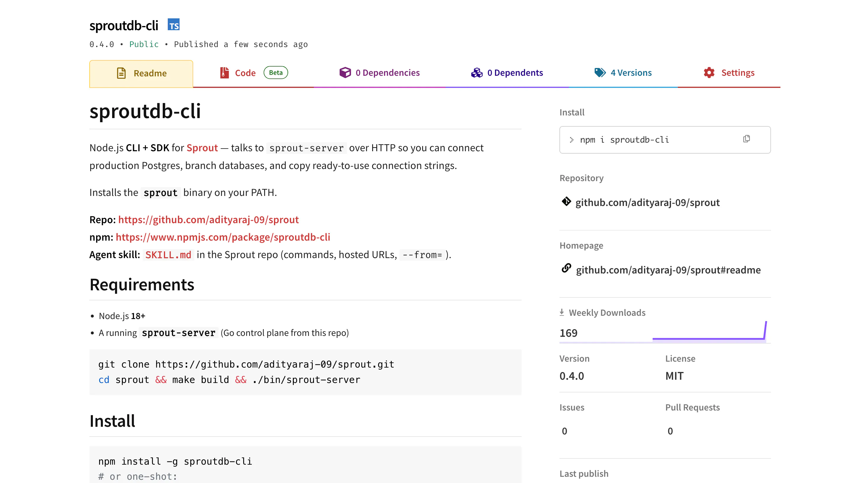Click the --from= inline code

(x=422, y=255)
